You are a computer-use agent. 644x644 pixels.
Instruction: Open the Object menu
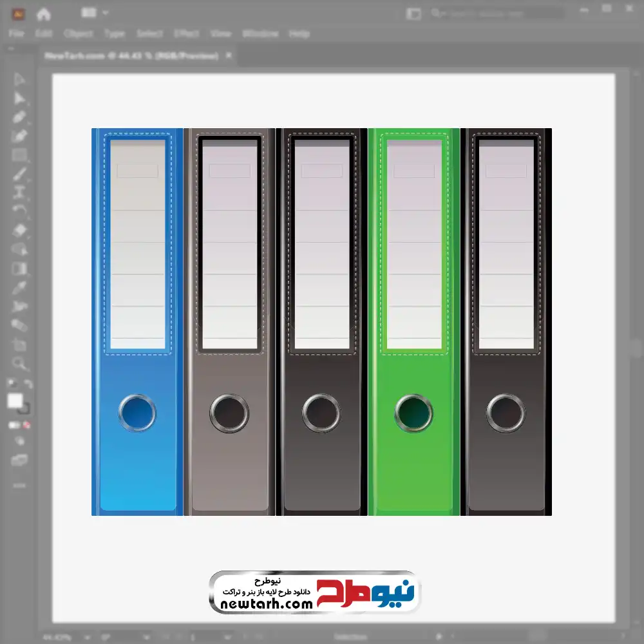click(77, 33)
